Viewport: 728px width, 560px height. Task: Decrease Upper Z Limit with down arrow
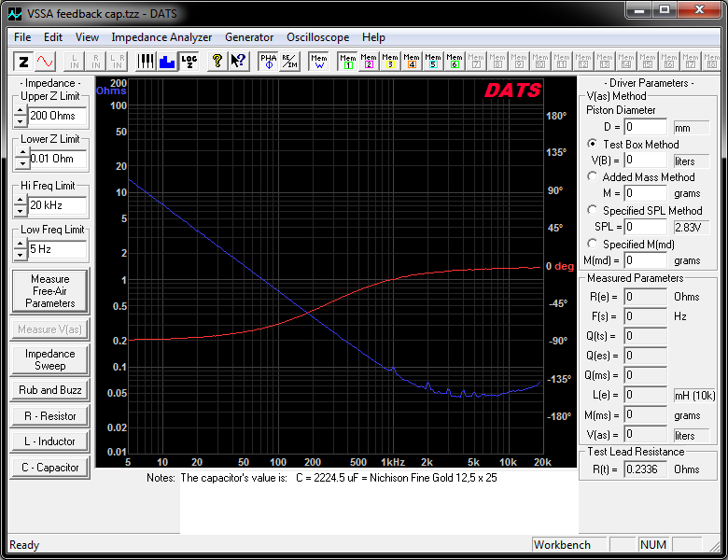[x=20, y=121]
